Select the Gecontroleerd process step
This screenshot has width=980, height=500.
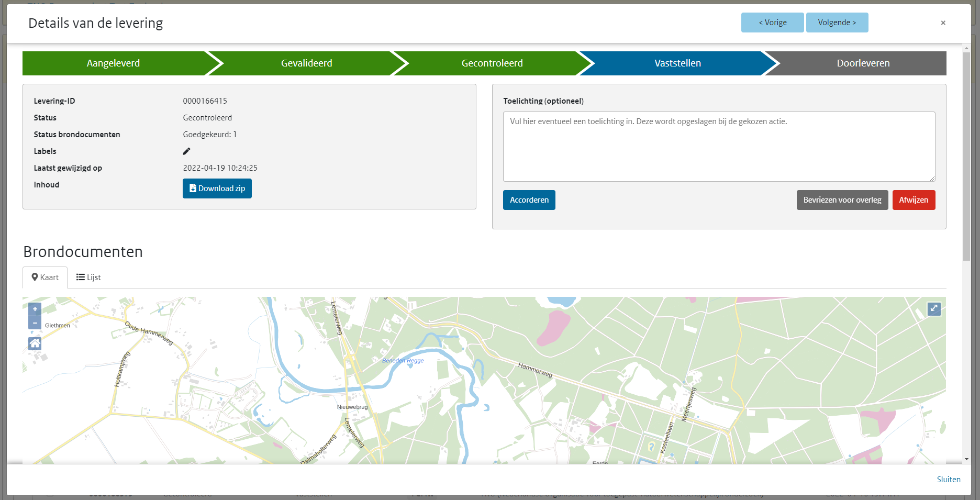tap(492, 63)
